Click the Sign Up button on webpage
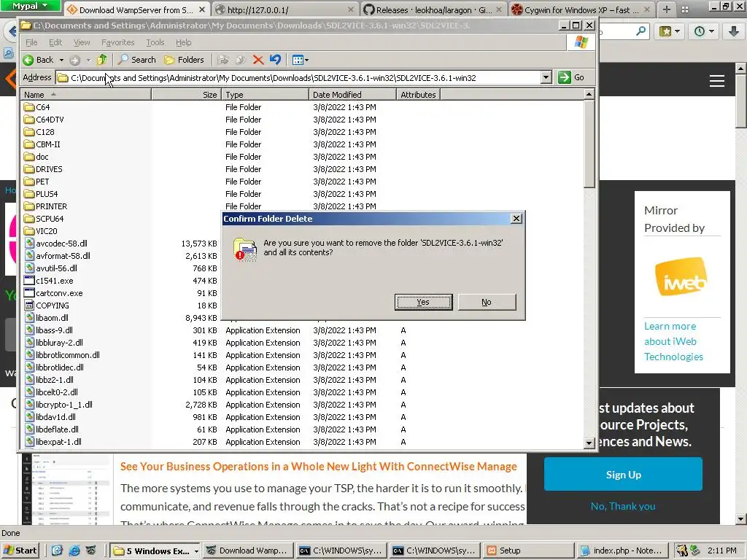 click(623, 474)
